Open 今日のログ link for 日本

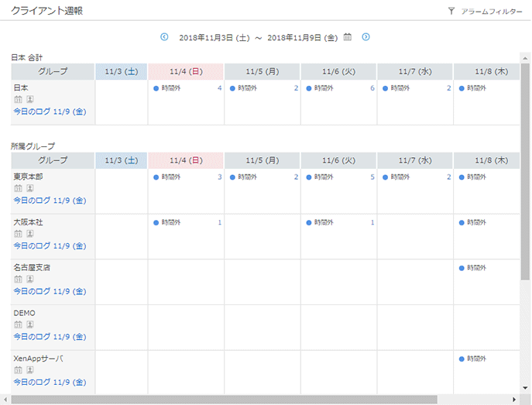tap(50, 112)
